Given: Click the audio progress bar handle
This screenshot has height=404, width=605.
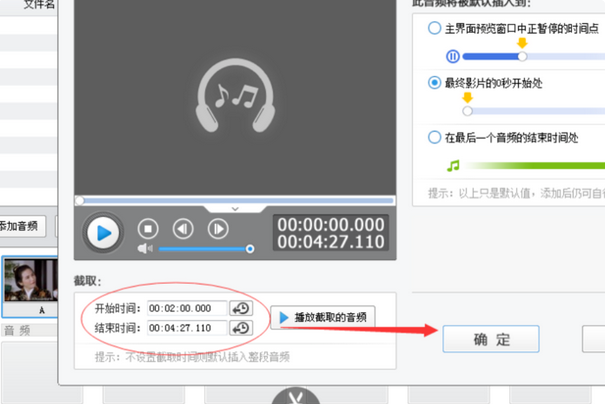Looking at the screenshot, I should click(80, 200).
